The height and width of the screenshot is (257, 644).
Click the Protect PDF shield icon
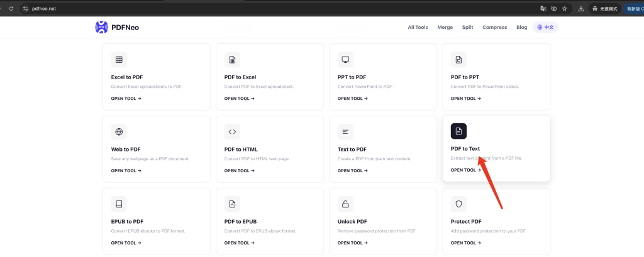point(458,204)
